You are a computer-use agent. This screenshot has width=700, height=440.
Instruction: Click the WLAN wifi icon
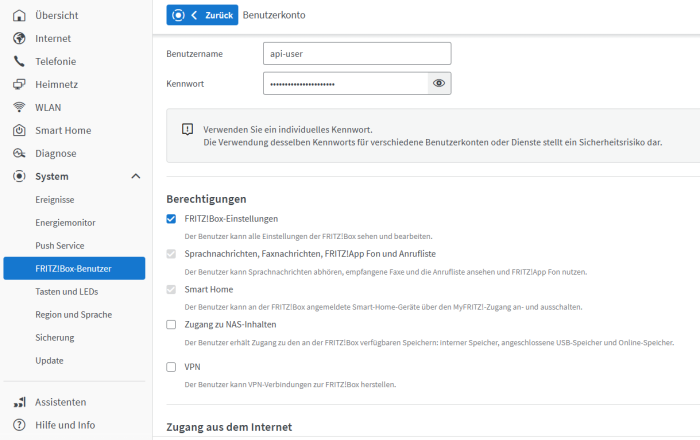click(x=18, y=107)
